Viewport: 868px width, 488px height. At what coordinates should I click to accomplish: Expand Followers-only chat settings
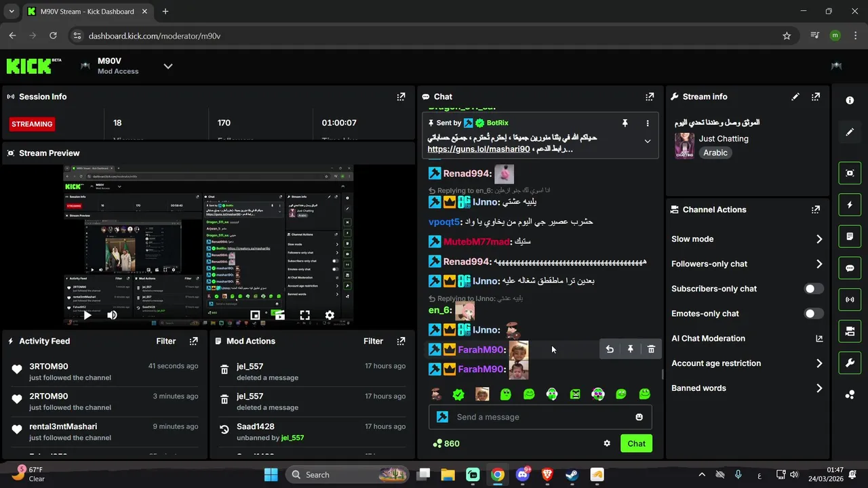click(x=819, y=264)
